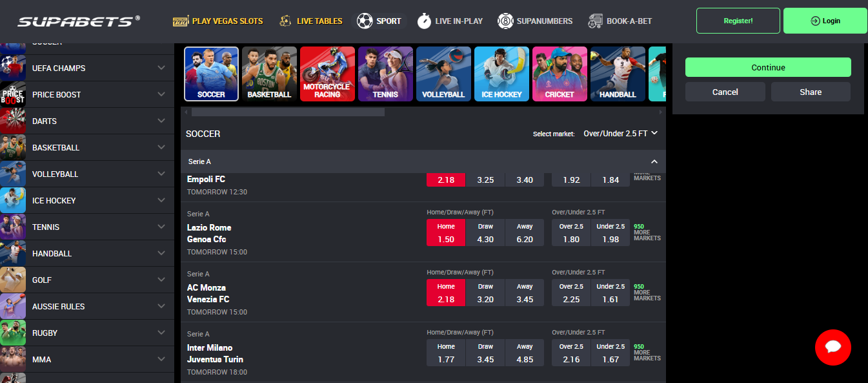Click the Register! button
868x383 pixels.
(738, 20)
